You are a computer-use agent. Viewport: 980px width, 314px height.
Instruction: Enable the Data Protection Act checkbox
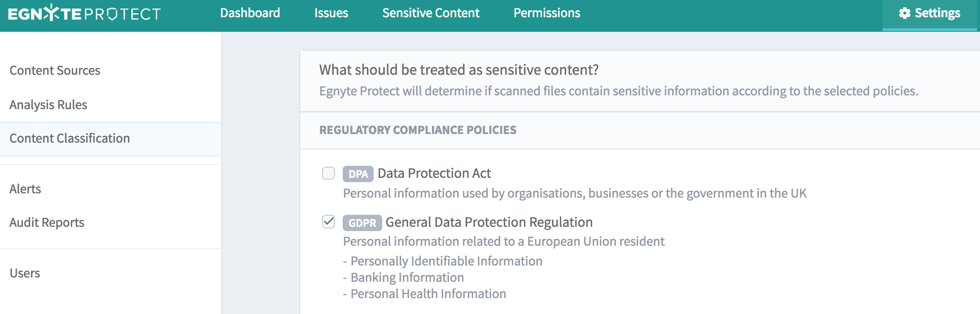(x=329, y=173)
